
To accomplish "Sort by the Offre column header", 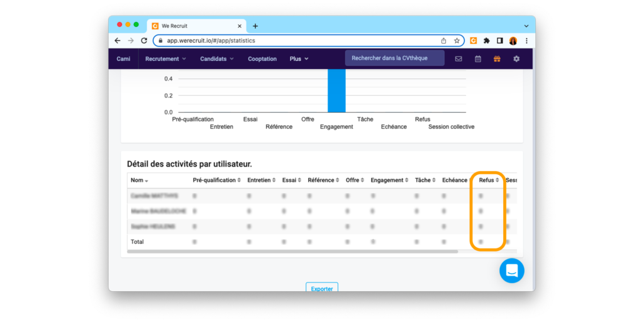I will coord(355,180).
